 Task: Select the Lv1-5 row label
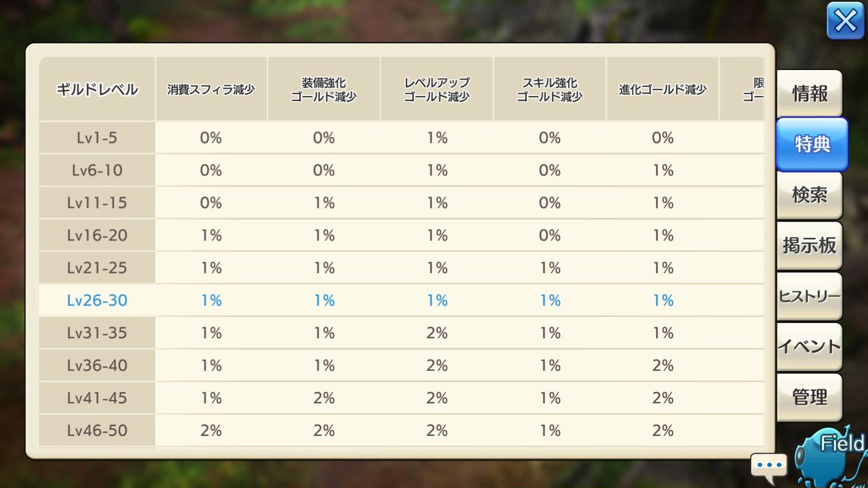[97, 138]
